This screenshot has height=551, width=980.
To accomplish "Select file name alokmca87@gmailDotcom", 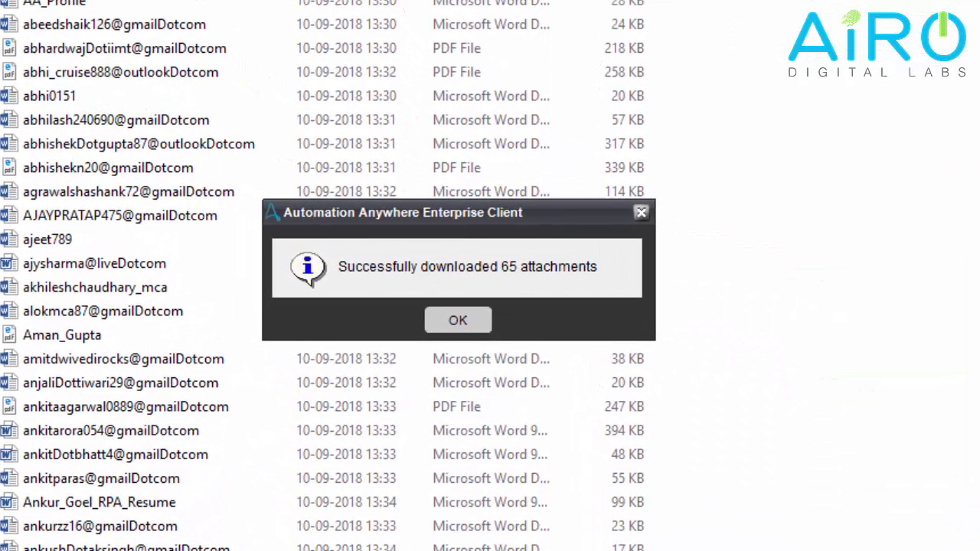I will [103, 311].
